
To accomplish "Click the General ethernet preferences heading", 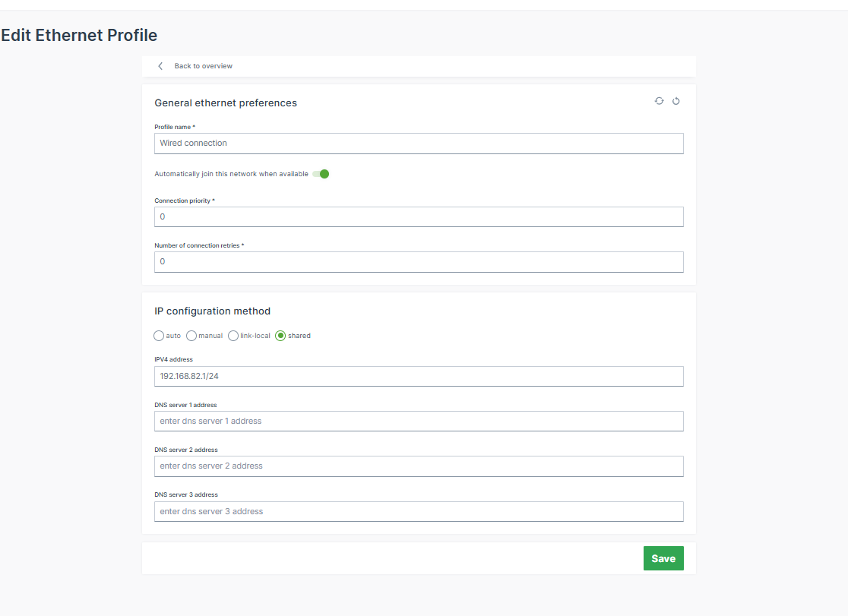I will point(224,103).
